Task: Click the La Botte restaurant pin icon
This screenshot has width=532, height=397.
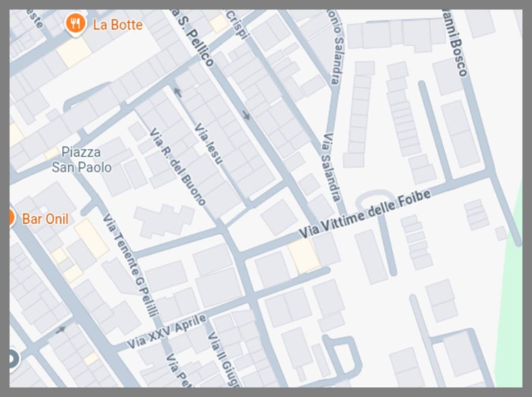Action: pos(75,24)
